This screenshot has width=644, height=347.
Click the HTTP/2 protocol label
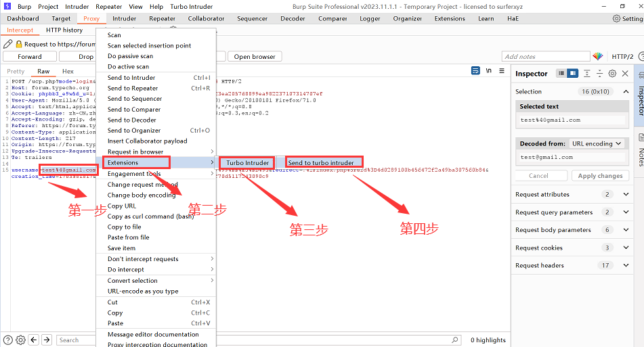point(622,56)
